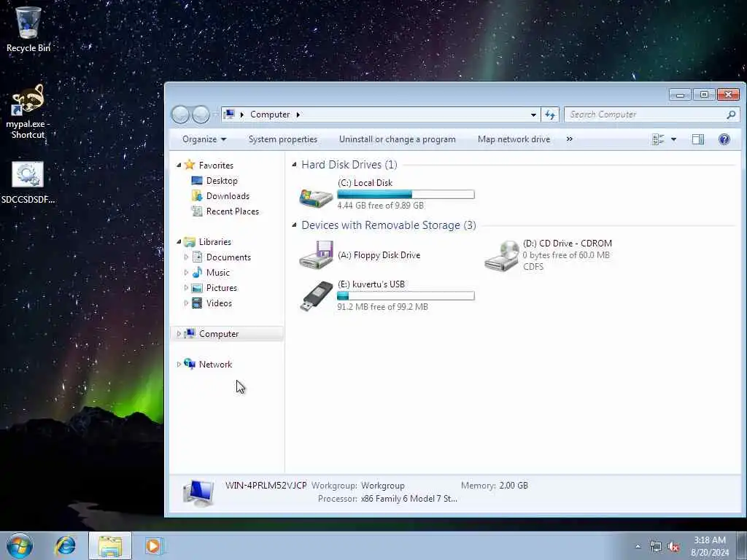Select the Local Disk (C:) drive icon
747x560 pixels.
click(316, 197)
